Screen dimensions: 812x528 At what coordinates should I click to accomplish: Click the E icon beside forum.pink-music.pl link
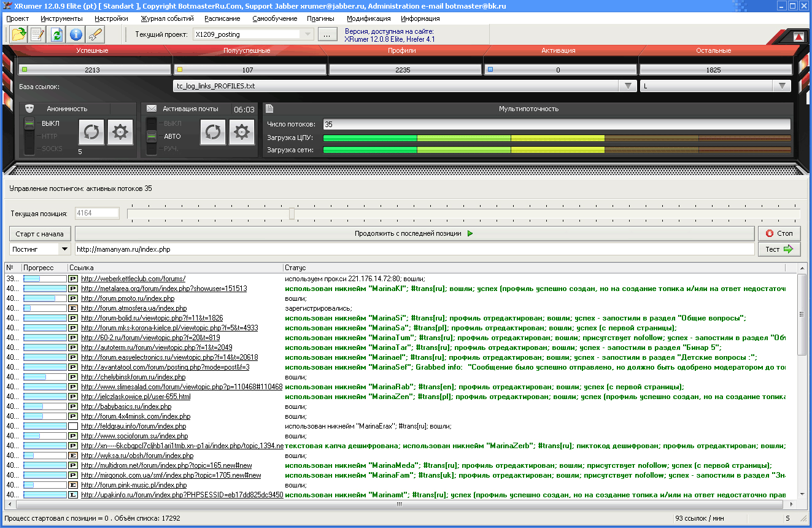tap(73, 485)
